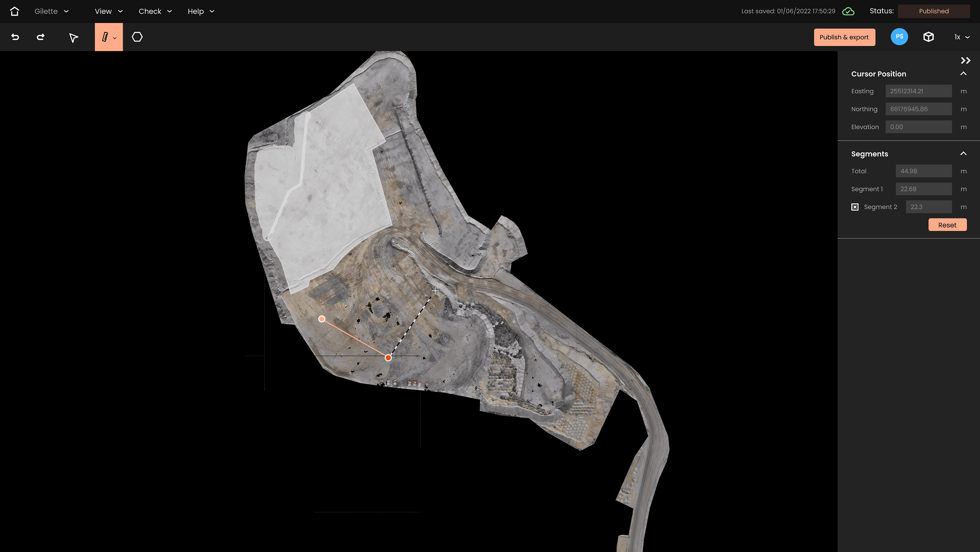The image size is (980, 552).
Task: Click the Home icon
Action: tap(15, 11)
